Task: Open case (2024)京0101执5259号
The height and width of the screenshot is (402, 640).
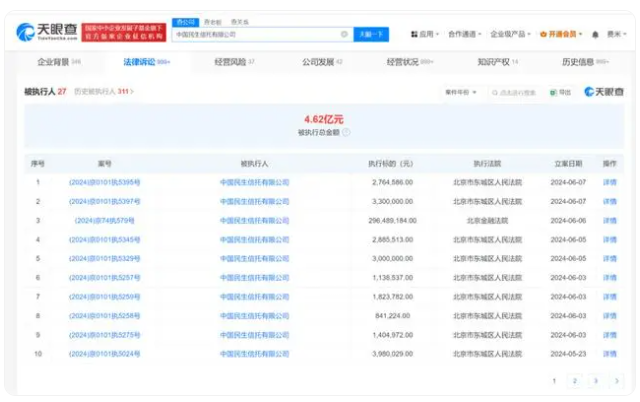Action: tap(104, 297)
